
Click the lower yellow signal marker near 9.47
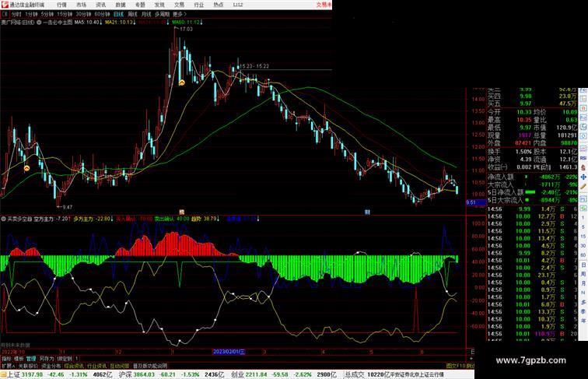pos(26,168)
